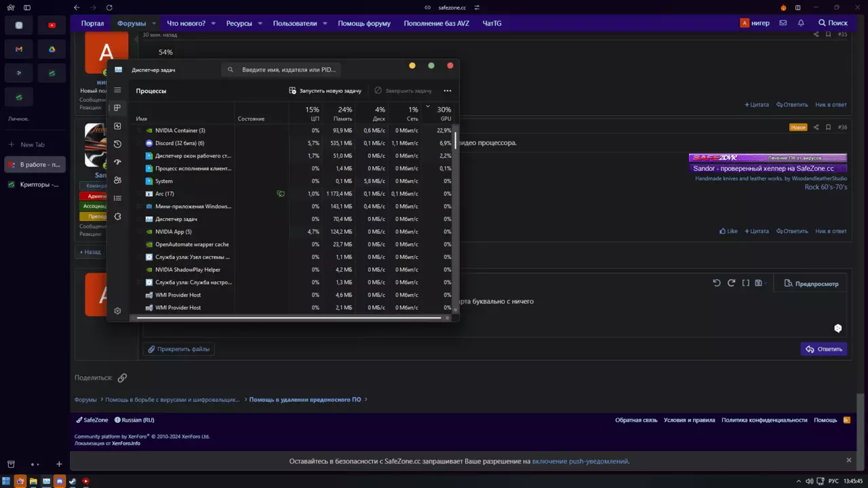Open the Details page in Task Manager sidebar
868x488 pixels.
(117, 198)
